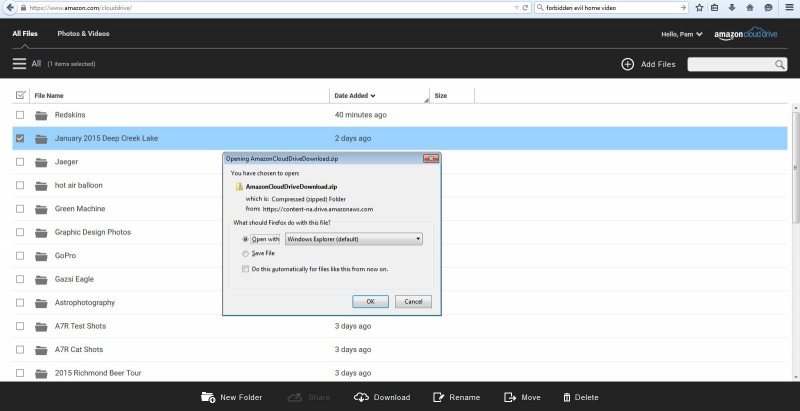
Task: Uncheck the January 2015 Deep Creek Lake checkbox
Action: [21, 138]
